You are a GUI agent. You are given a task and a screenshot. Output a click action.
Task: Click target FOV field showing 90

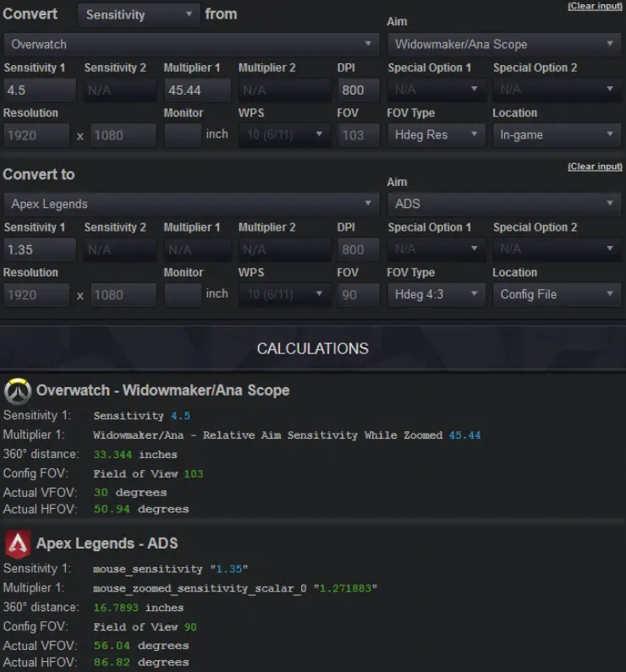click(359, 295)
